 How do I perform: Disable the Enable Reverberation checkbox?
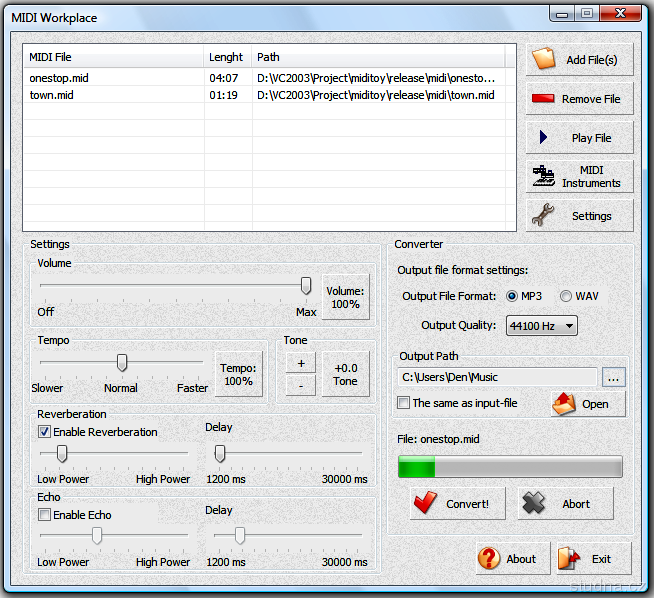[x=44, y=432]
